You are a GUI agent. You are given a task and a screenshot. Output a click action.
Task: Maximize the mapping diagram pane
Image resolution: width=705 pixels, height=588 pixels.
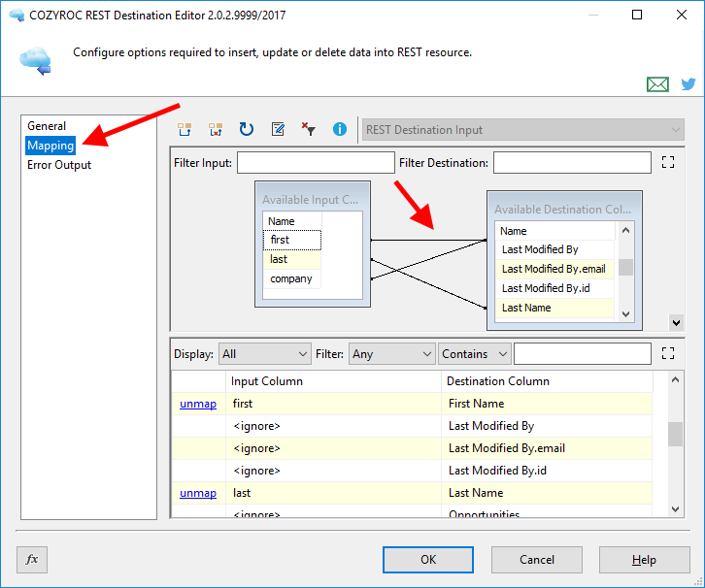(668, 162)
